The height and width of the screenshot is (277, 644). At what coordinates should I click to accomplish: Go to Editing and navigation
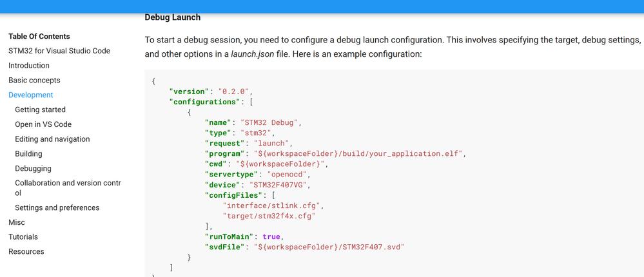click(x=52, y=139)
